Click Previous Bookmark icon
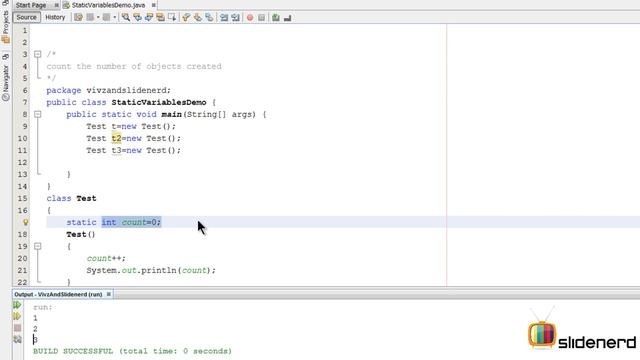The width and height of the screenshot is (640, 360). click(186, 18)
